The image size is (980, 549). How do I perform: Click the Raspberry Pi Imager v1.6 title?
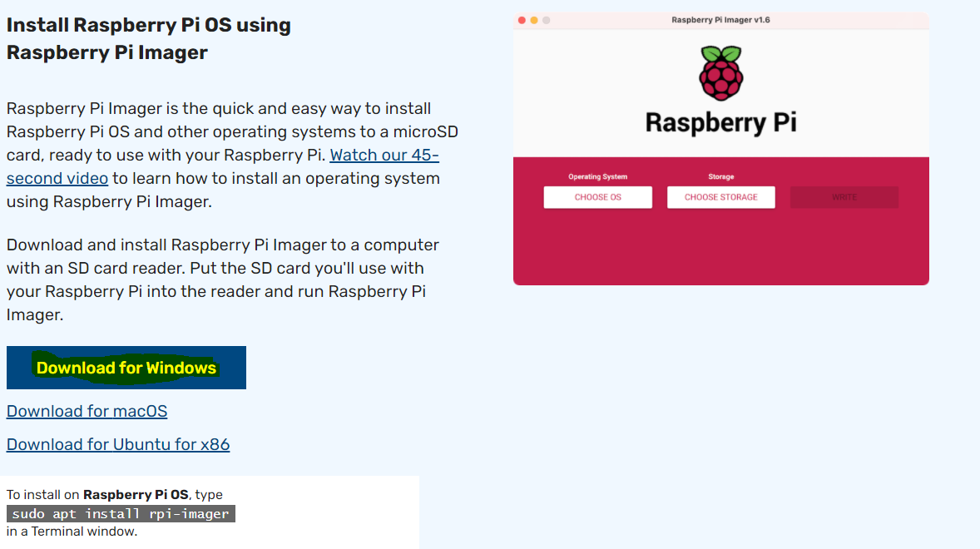tap(720, 20)
